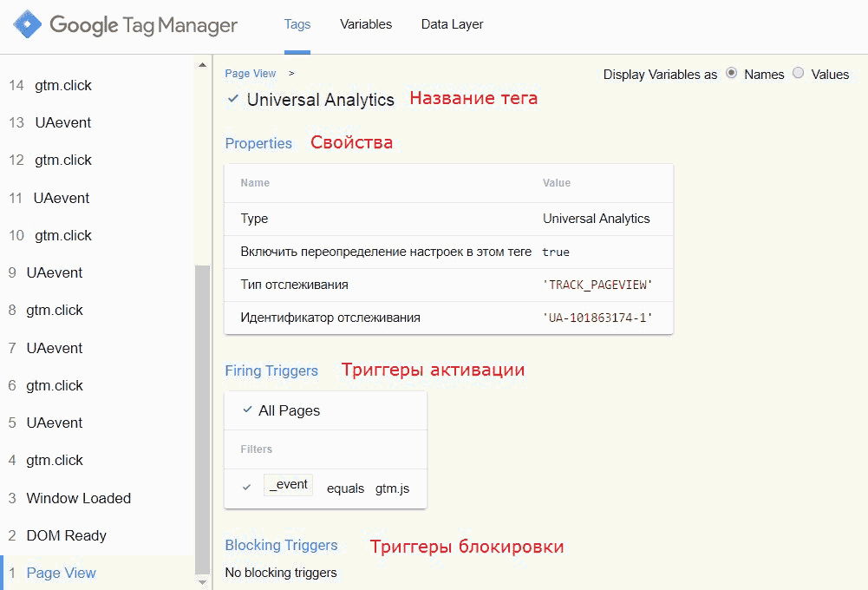Click the sidebar scrollbar up arrow
This screenshot has width=868, height=590.
point(203,65)
